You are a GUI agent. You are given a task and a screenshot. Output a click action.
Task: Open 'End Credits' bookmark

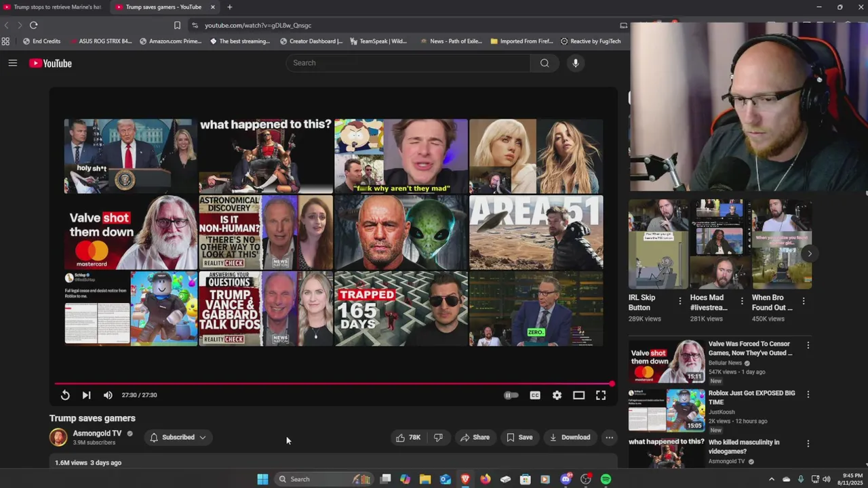click(41, 41)
